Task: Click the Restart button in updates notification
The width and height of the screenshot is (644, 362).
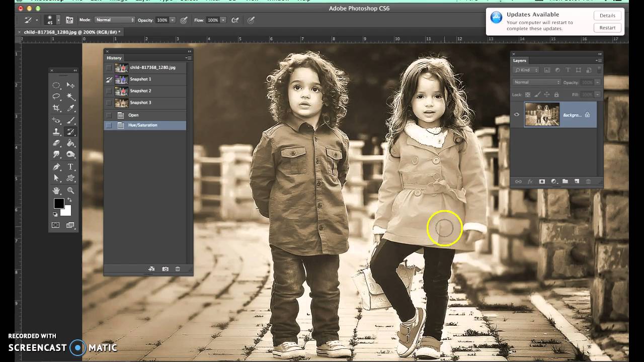Action: [607, 28]
